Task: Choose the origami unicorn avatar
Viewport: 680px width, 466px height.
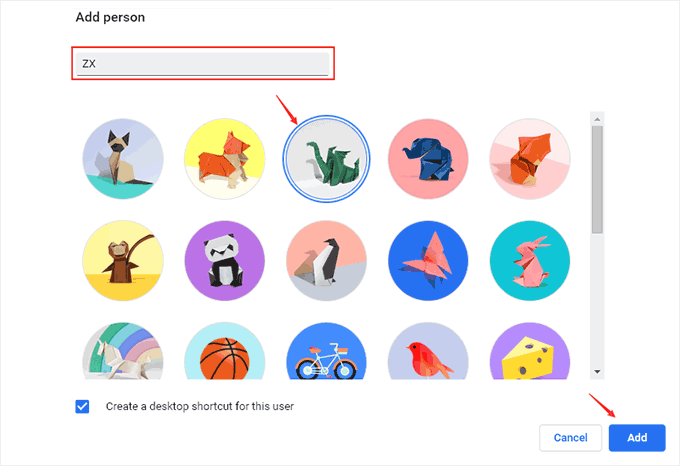Action: (124, 350)
